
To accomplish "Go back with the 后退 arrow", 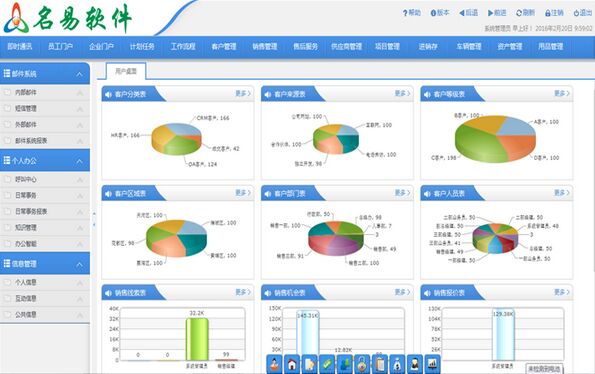I will (x=461, y=13).
